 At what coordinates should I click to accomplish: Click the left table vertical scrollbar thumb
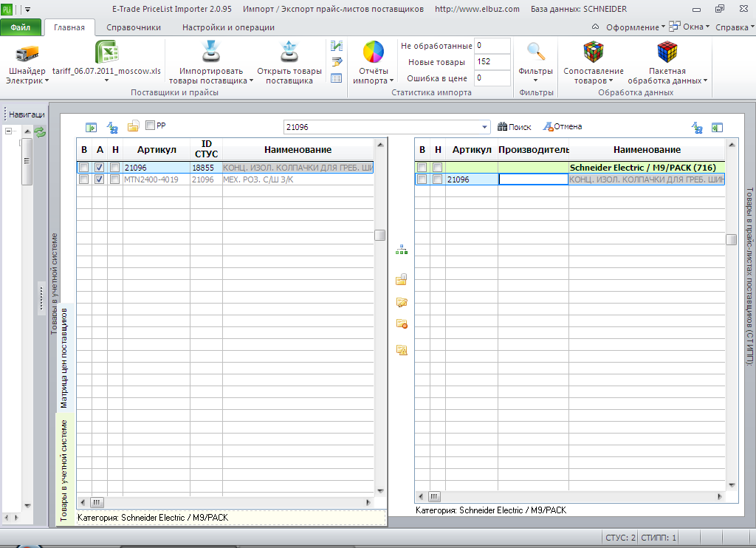click(380, 235)
